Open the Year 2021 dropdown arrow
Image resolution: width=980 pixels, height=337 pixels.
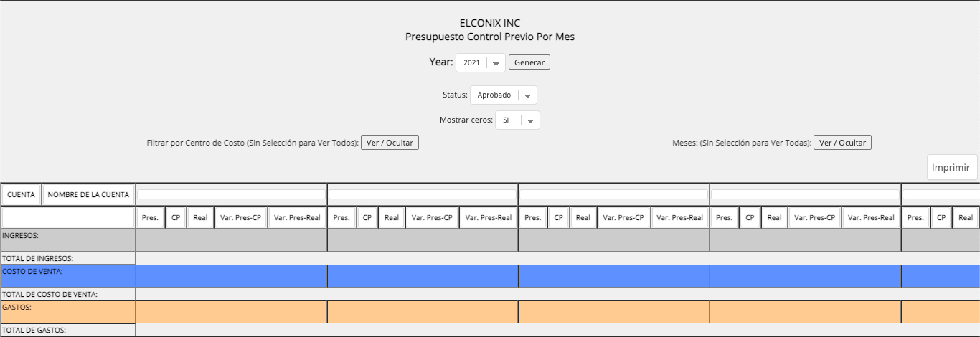click(496, 63)
